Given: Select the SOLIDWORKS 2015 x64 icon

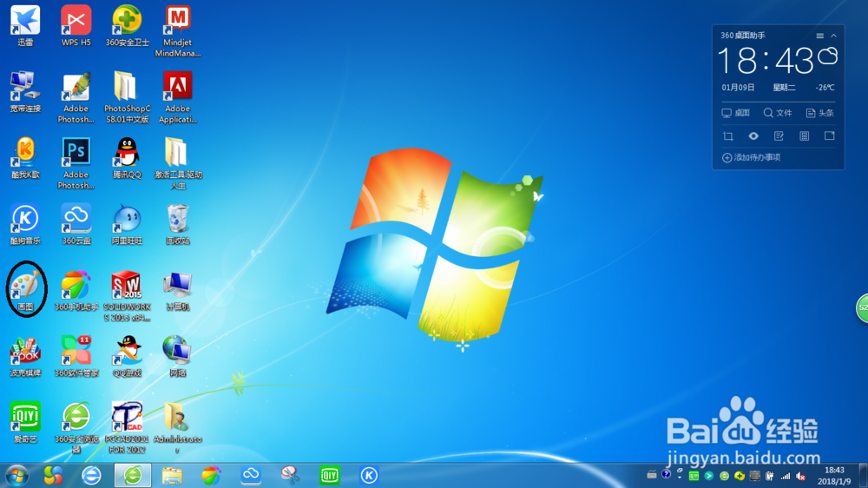Looking at the screenshot, I should point(127,296).
